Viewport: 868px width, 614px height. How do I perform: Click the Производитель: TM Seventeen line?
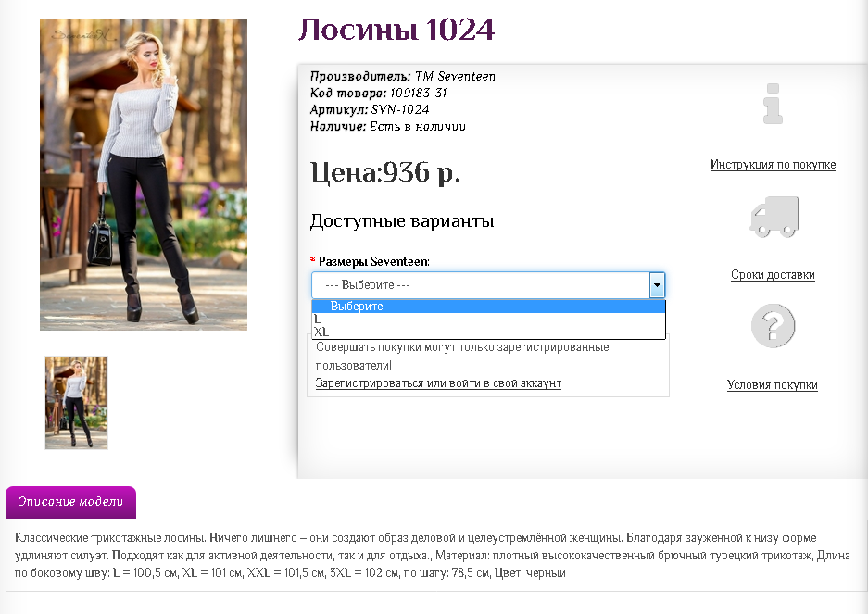pyautogui.click(x=402, y=77)
